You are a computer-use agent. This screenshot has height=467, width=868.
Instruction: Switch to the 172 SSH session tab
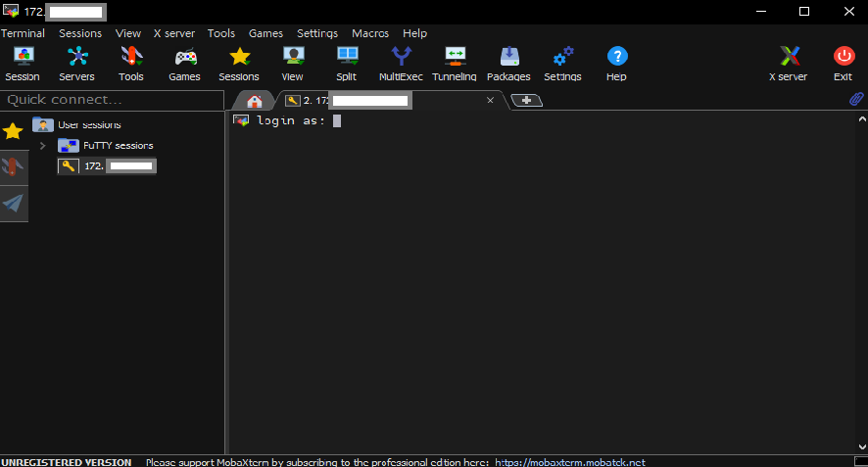pos(388,100)
